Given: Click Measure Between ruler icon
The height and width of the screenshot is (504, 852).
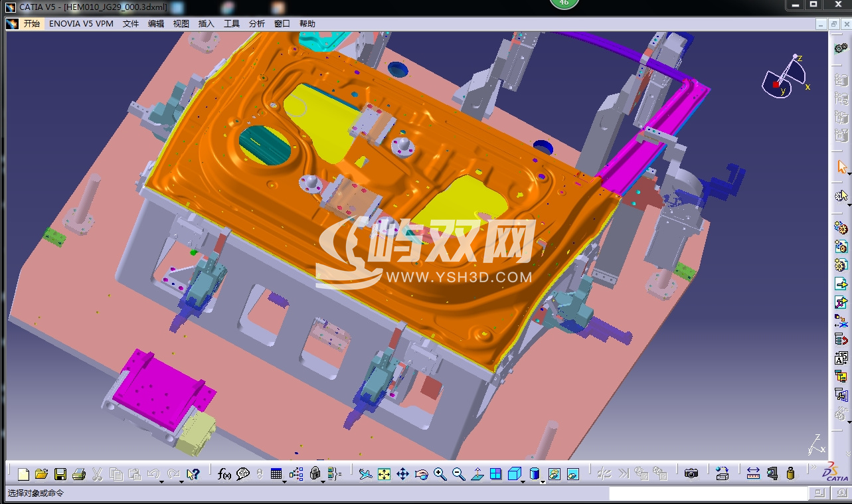Looking at the screenshot, I should [x=753, y=473].
